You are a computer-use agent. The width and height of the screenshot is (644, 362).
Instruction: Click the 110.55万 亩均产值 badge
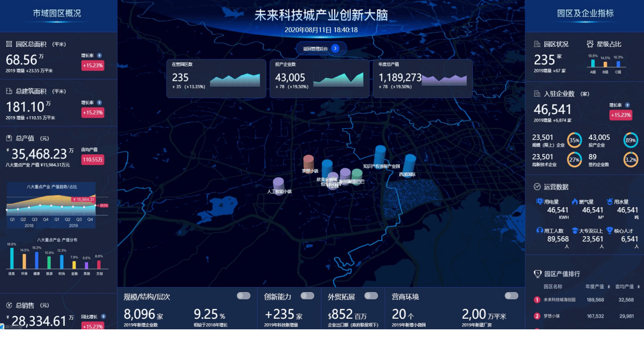coord(93,159)
